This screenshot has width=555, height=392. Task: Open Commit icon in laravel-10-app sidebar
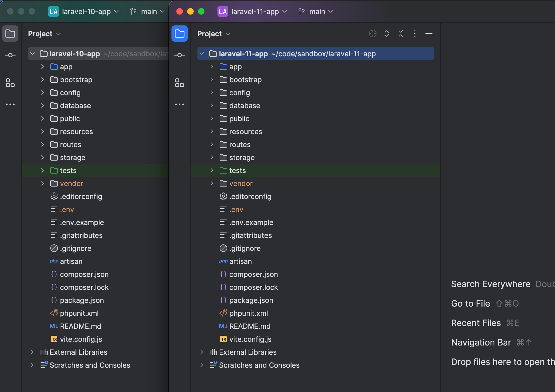point(10,55)
